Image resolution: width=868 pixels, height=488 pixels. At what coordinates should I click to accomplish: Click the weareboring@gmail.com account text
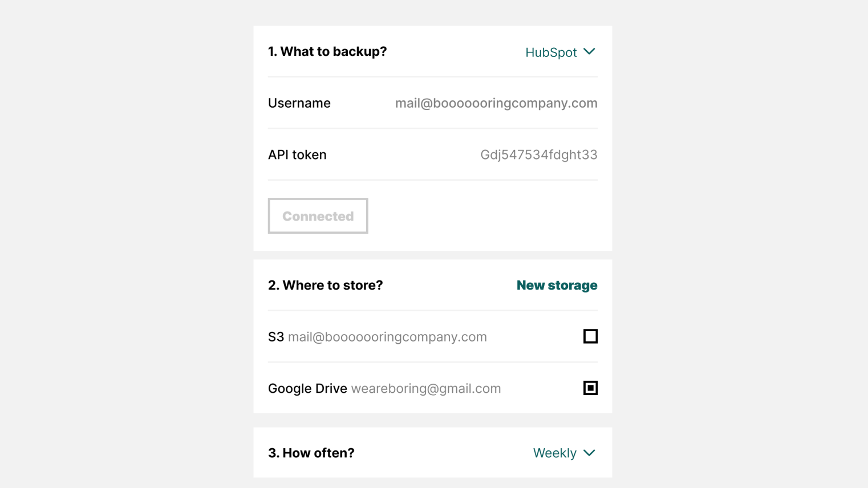[425, 389]
